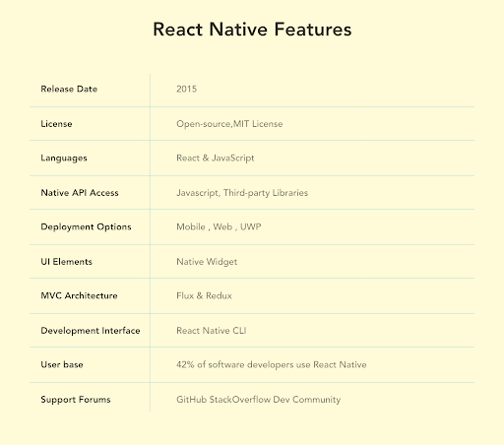Select the 'UI Elements' row label
The image size is (504, 445).
coord(66,262)
